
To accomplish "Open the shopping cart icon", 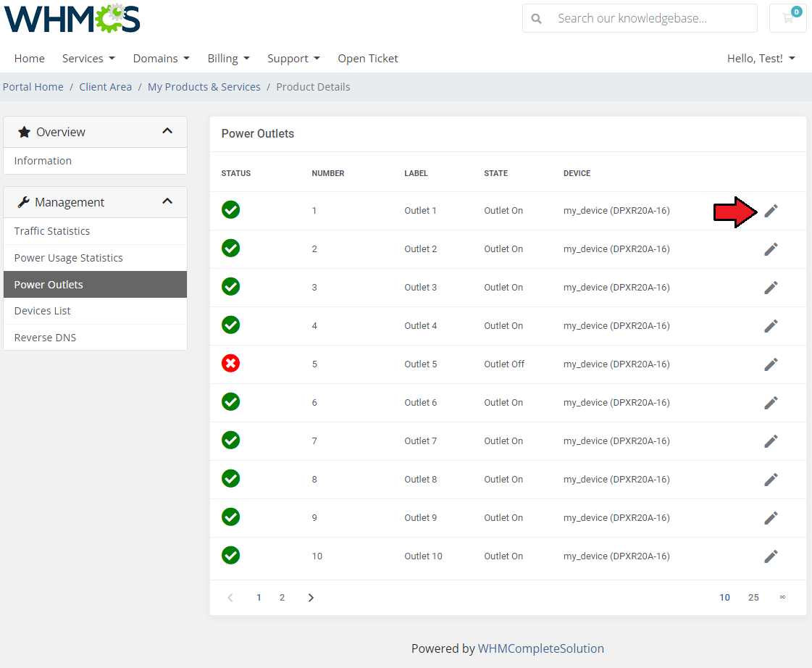I will (787, 18).
